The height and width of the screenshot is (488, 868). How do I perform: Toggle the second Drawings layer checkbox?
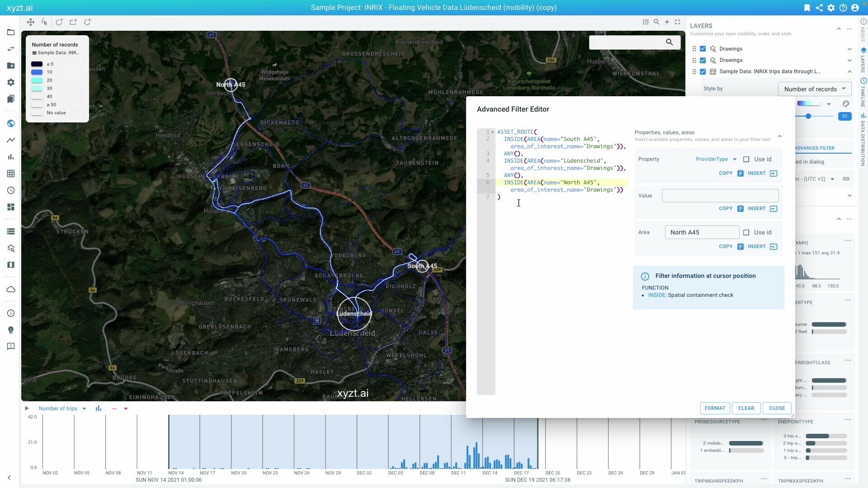(703, 60)
